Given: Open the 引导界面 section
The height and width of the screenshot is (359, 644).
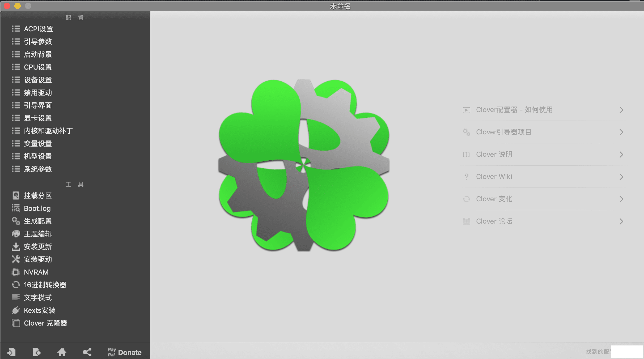Looking at the screenshot, I should point(38,105).
